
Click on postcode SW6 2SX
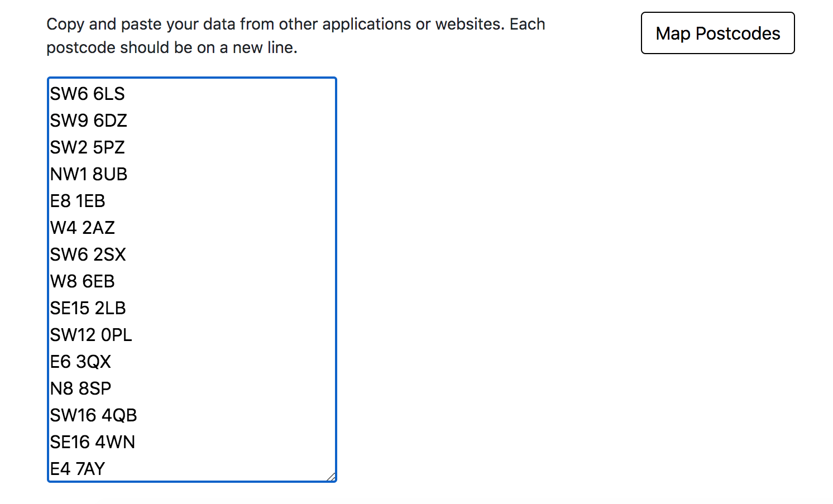(87, 255)
